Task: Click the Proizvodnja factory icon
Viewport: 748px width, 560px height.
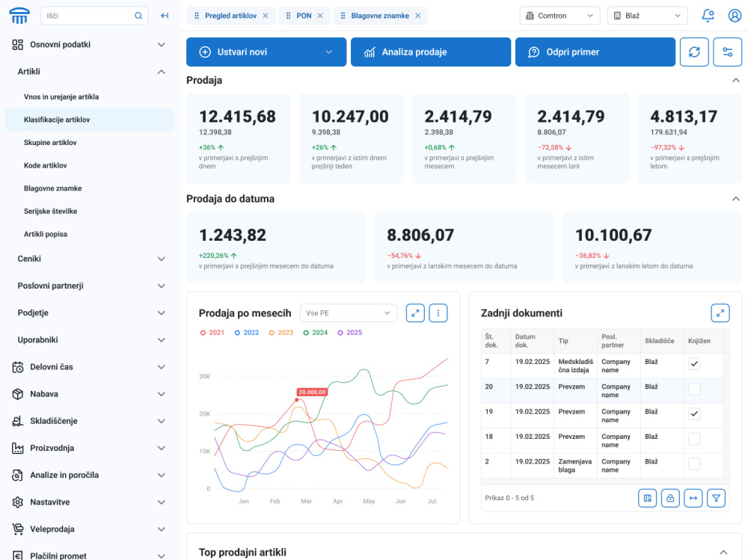Action: pos(18,448)
